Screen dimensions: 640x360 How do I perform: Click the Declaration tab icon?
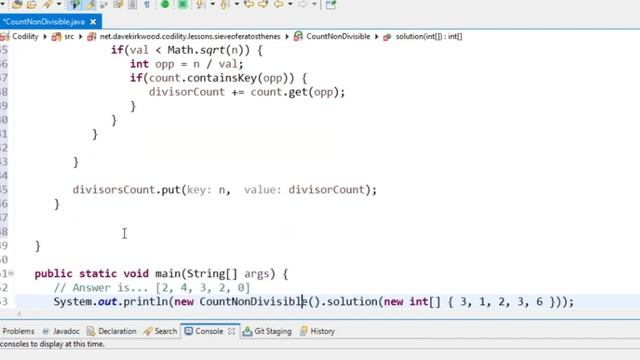91,331
